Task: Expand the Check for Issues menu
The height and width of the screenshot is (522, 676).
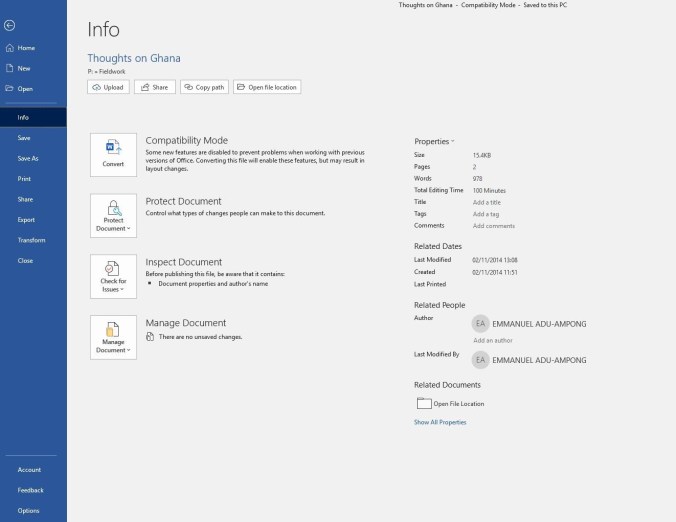Action: coord(113,277)
